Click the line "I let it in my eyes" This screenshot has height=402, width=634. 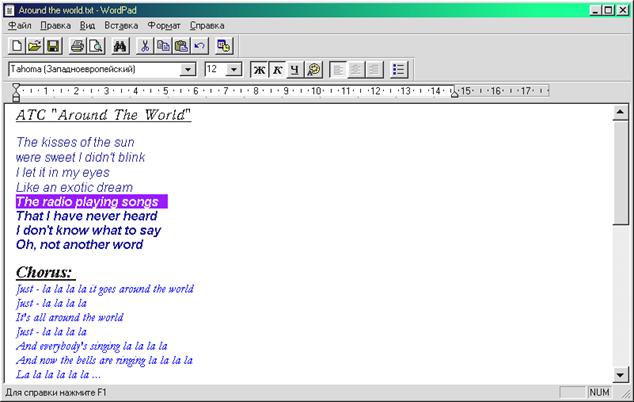point(63,173)
